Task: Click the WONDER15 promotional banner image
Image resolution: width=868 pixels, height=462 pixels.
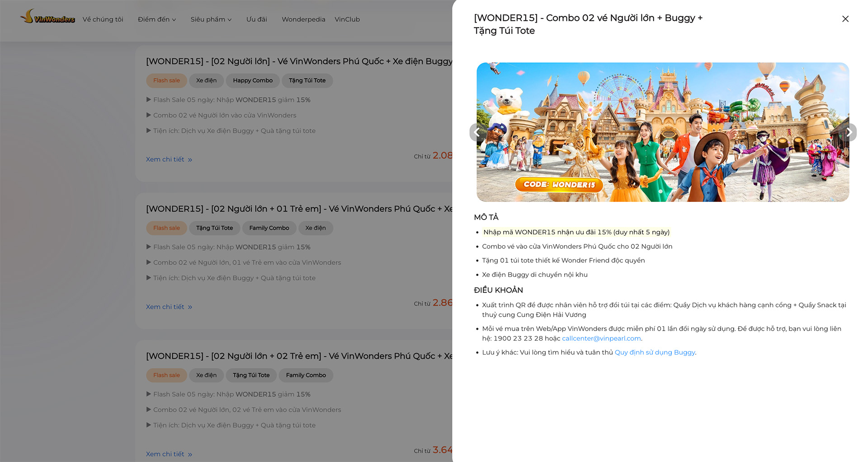Action: coord(662,132)
